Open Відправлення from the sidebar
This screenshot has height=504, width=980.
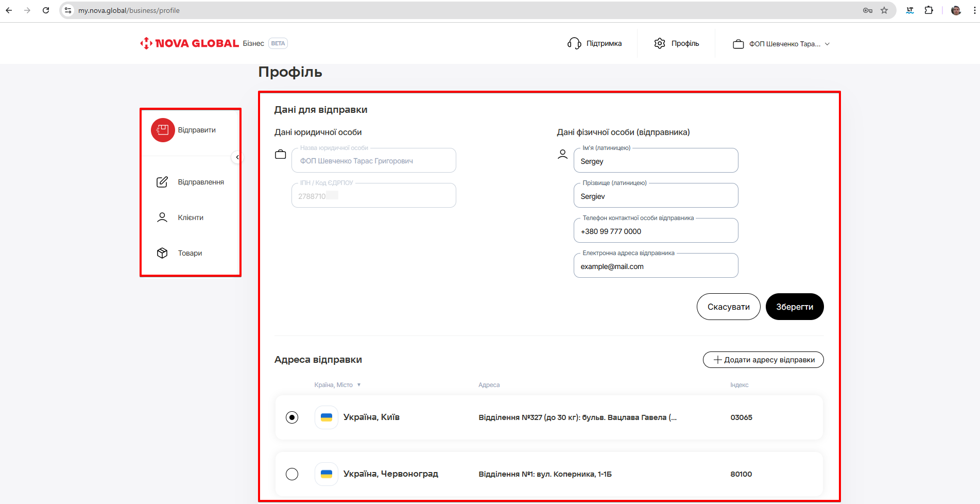tap(200, 182)
